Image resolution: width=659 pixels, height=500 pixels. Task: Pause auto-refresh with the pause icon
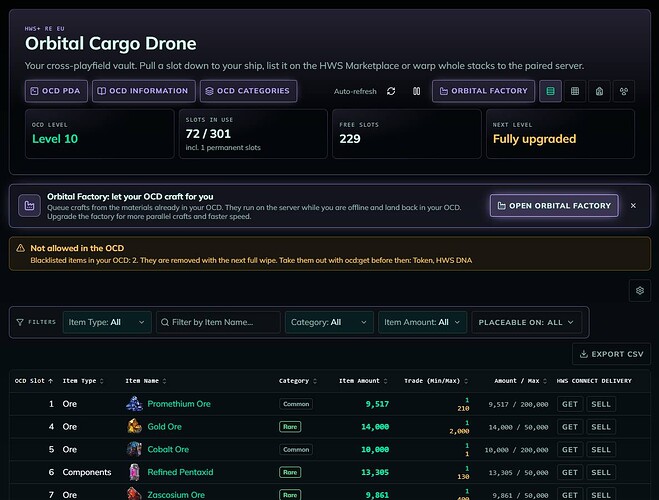pos(416,91)
